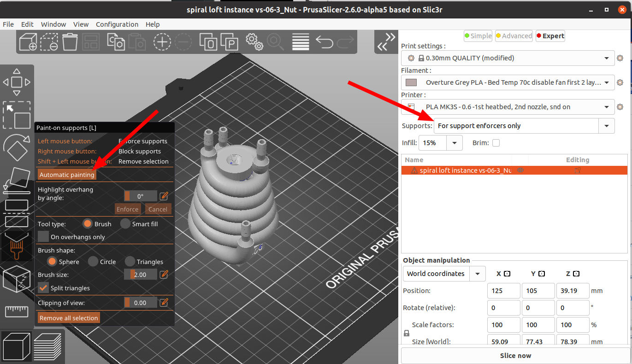This screenshot has height=364, width=632.
Task: Choose Triangles brush shape
Action: [x=130, y=261]
